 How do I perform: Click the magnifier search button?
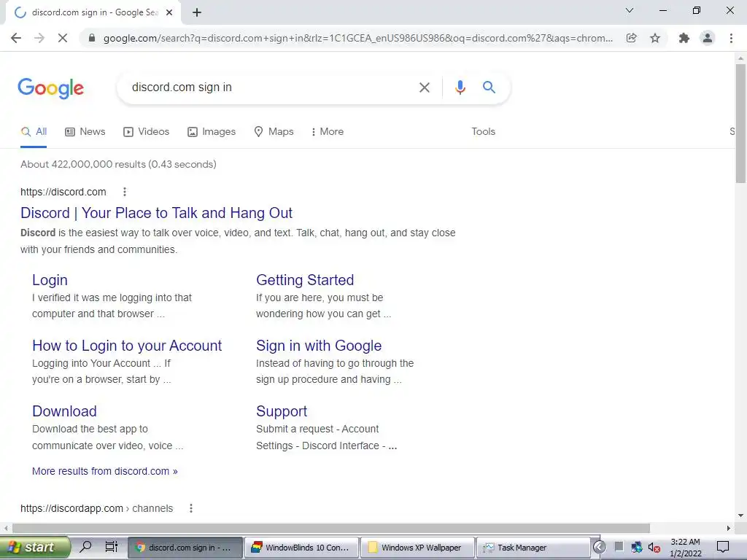click(489, 87)
